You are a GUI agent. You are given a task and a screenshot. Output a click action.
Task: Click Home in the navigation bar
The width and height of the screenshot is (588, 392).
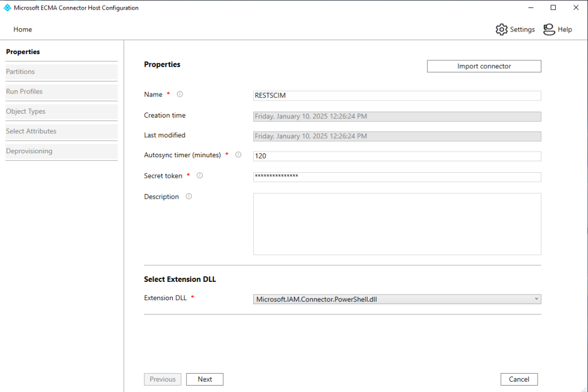[22, 29]
